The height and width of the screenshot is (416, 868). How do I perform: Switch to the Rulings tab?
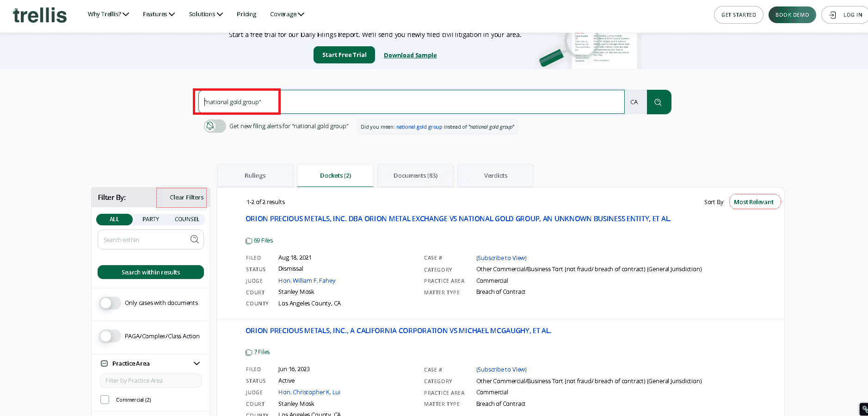[x=255, y=176]
